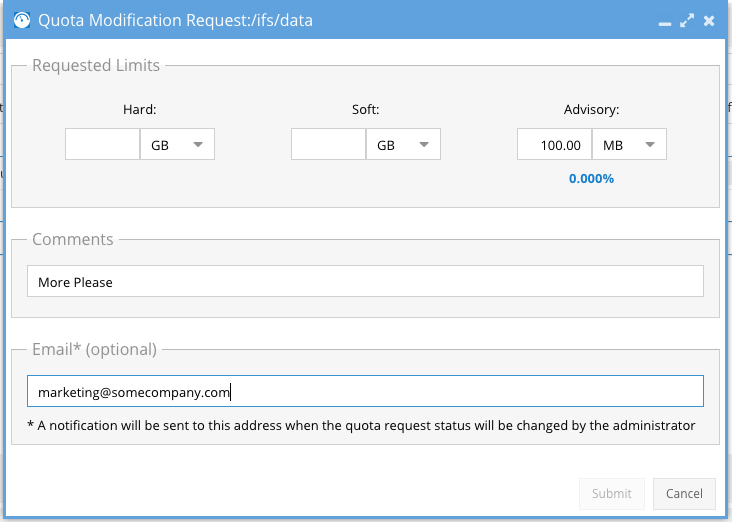Click the Advisory: label
Image resolution: width=732 pixels, height=522 pixels.
coord(591,109)
